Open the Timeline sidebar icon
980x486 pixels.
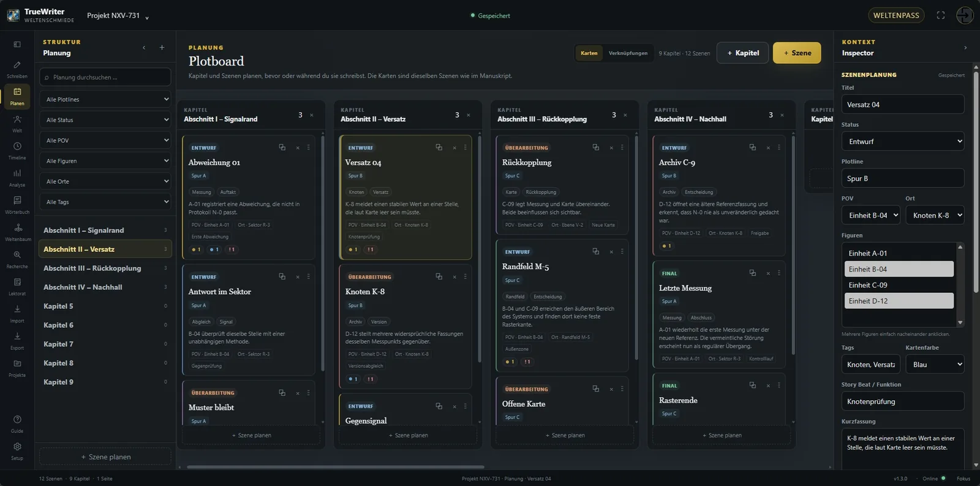pyautogui.click(x=17, y=150)
